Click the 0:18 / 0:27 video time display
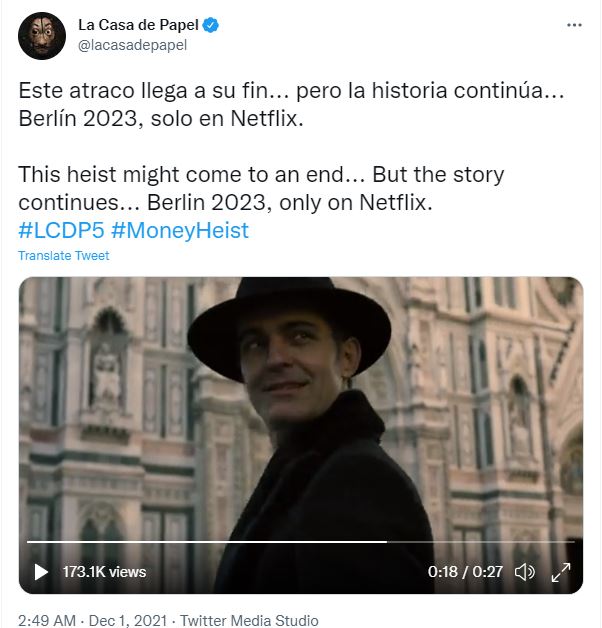Viewport: 602px width, 628px height. click(465, 572)
